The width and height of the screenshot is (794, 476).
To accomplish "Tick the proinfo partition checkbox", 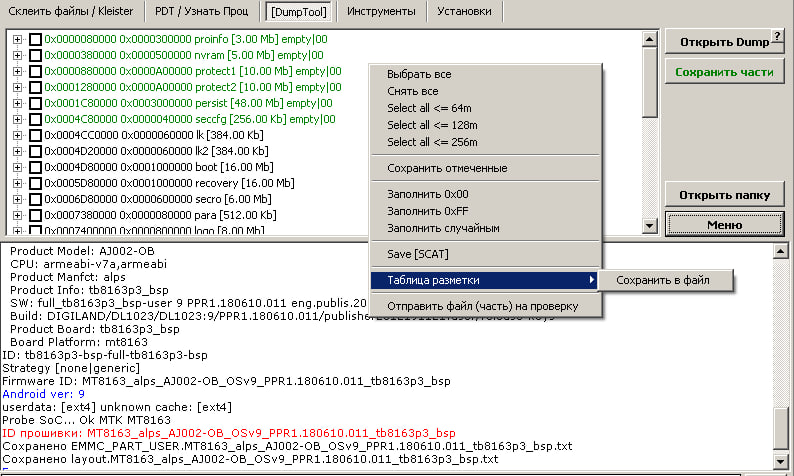I will 36,40.
